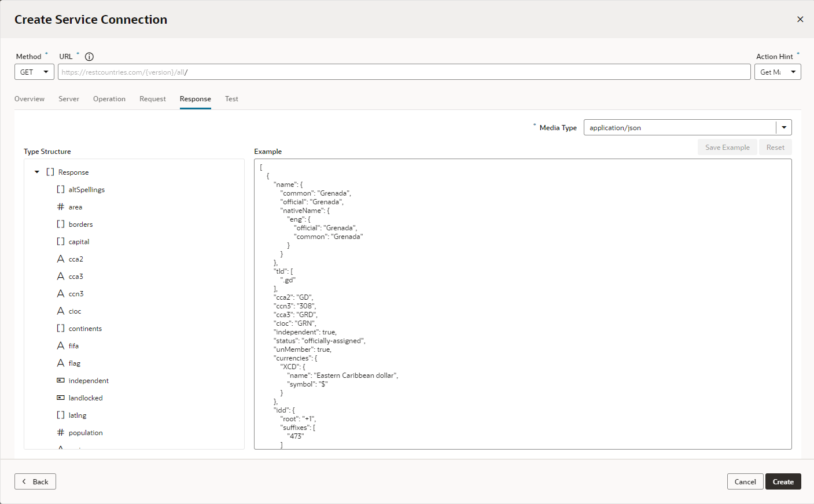
Task: Click the URL info icon
Action: click(x=89, y=57)
